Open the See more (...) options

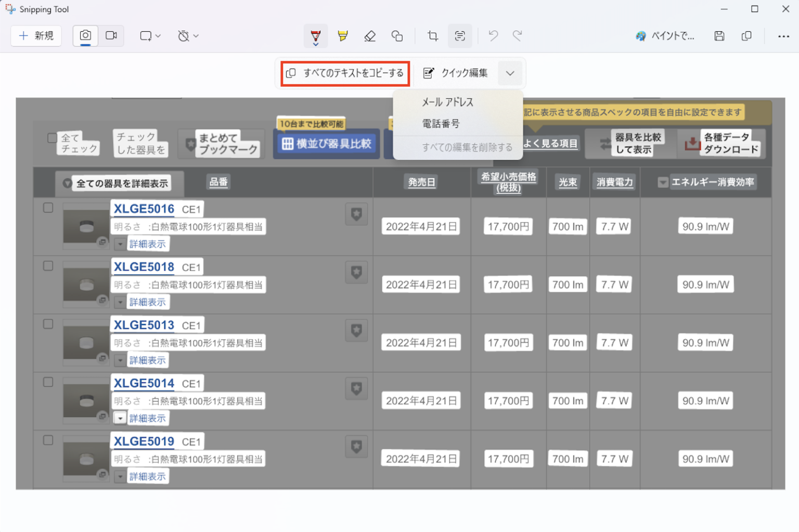(783, 36)
